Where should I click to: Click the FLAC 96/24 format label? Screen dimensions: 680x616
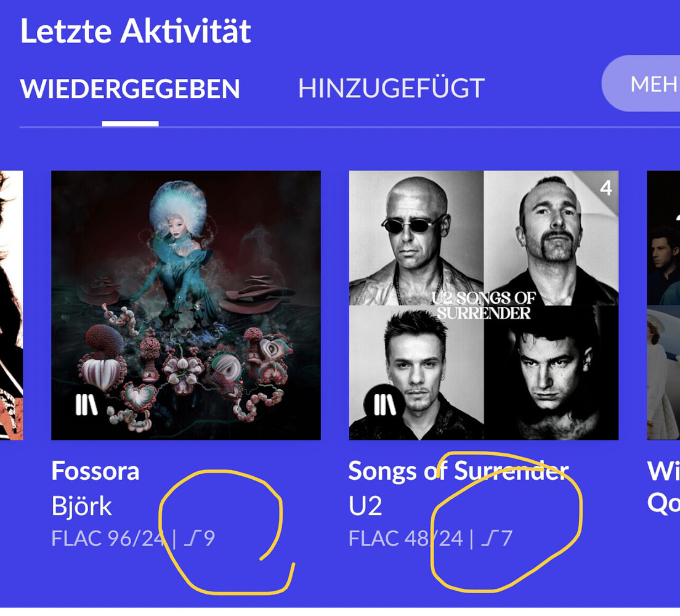tap(108, 539)
